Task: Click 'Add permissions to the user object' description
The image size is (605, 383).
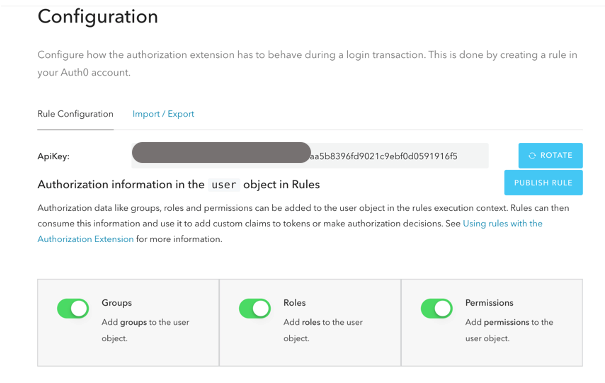Action: (x=509, y=330)
